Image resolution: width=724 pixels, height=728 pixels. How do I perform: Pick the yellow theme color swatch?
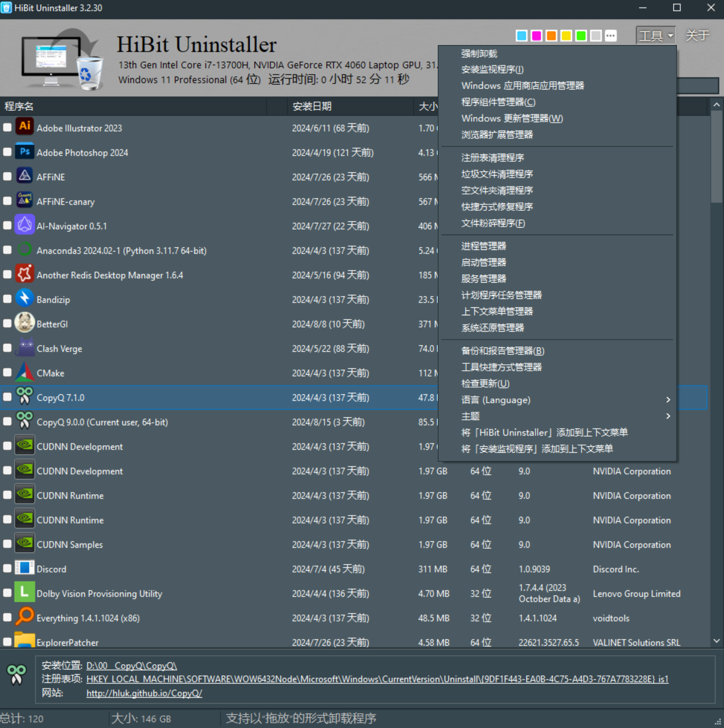point(566,36)
